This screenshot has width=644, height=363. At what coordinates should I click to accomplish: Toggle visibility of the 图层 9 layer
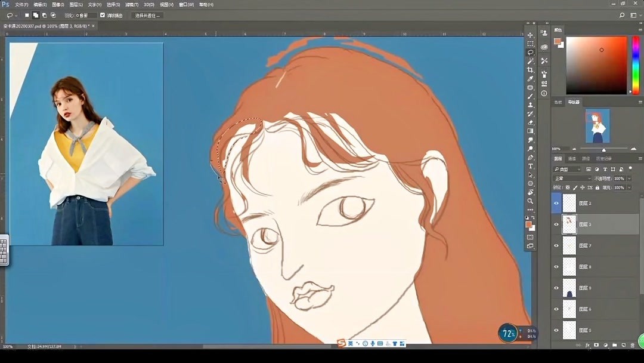pos(556,288)
